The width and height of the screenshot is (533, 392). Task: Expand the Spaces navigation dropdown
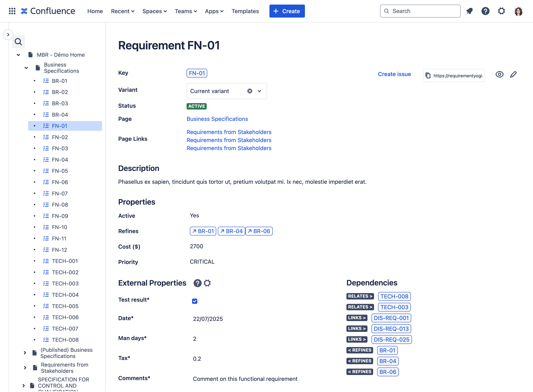coord(155,11)
